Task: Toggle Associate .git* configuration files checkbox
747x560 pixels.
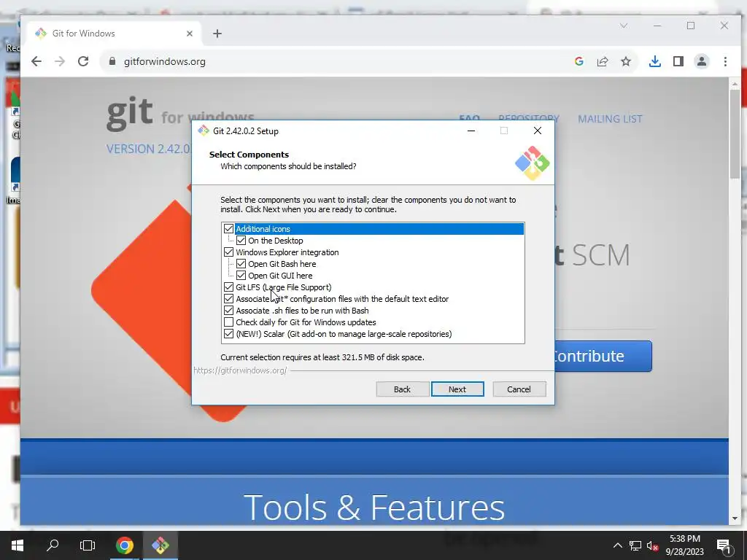Action: tap(228, 299)
